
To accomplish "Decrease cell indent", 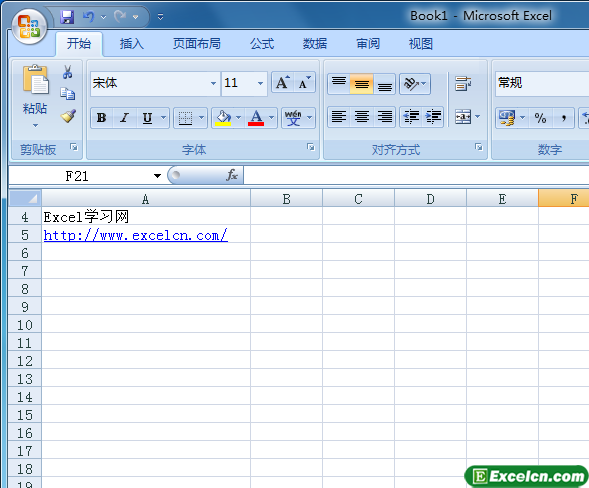I will click(x=411, y=117).
